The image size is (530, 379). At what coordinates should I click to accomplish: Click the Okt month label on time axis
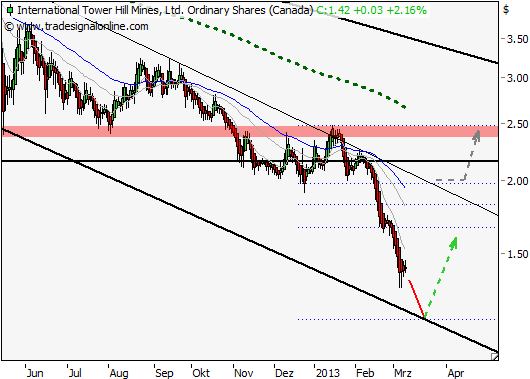click(201, 373)
